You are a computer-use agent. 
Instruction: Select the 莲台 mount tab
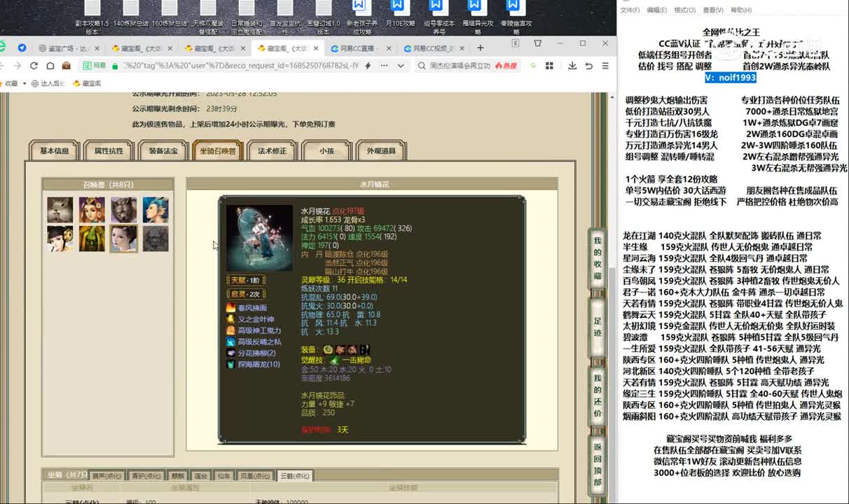tap(201, 475)
